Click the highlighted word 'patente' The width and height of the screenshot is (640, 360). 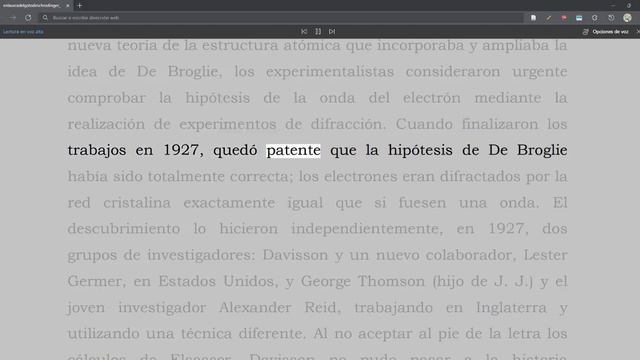pos(293,150)
